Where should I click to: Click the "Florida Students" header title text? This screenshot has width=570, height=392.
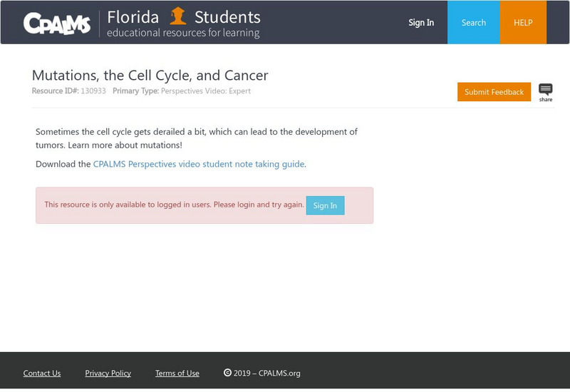pos(183,16)
